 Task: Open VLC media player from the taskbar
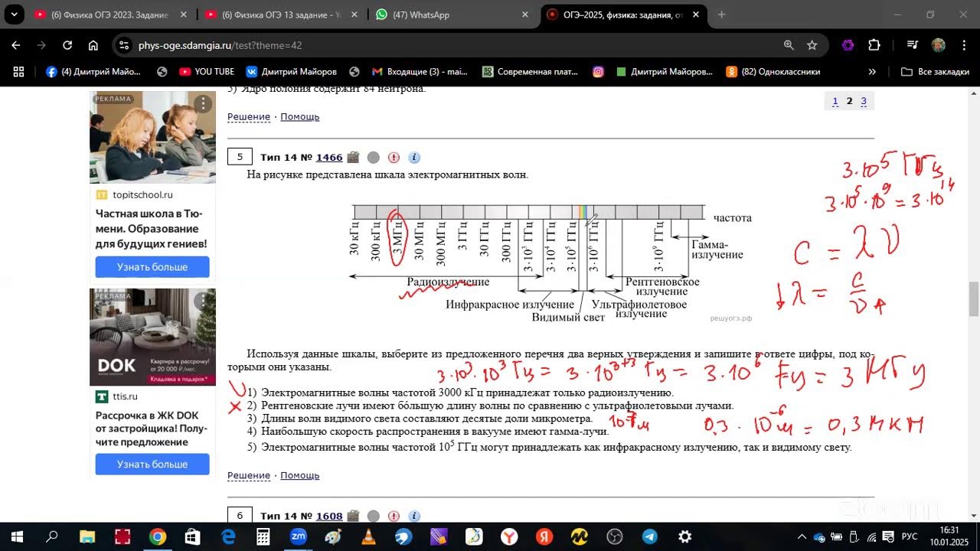[368, 536]
